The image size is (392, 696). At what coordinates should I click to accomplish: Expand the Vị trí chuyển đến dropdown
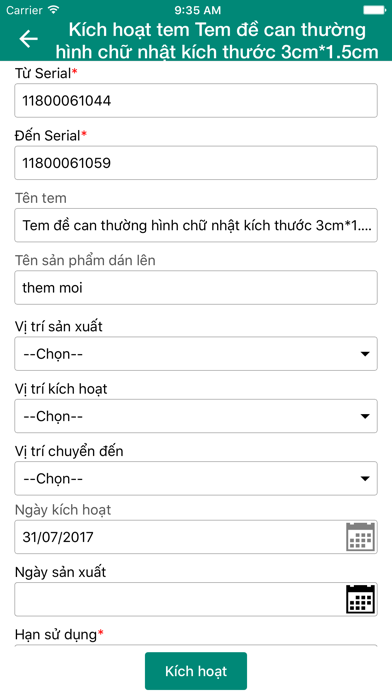196,478
